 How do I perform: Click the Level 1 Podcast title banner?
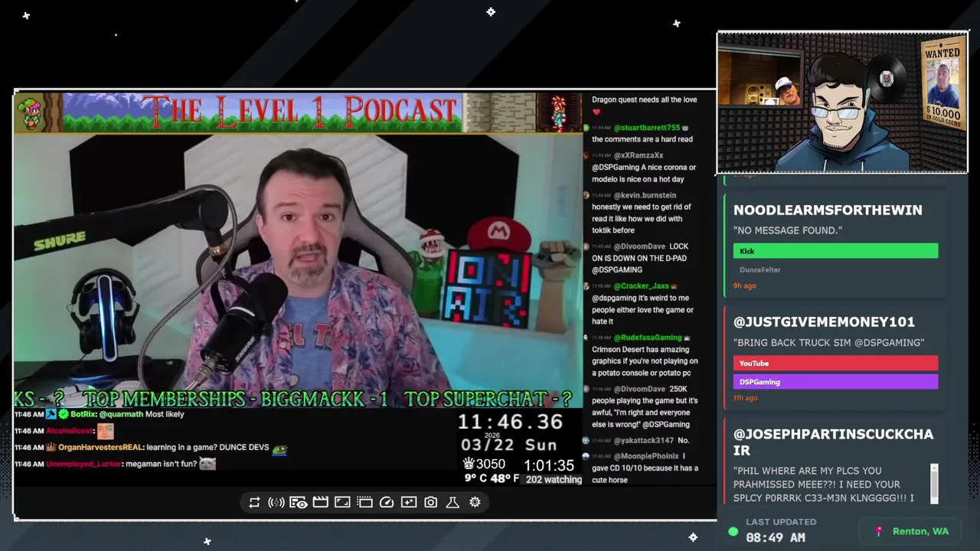(299, 112)
